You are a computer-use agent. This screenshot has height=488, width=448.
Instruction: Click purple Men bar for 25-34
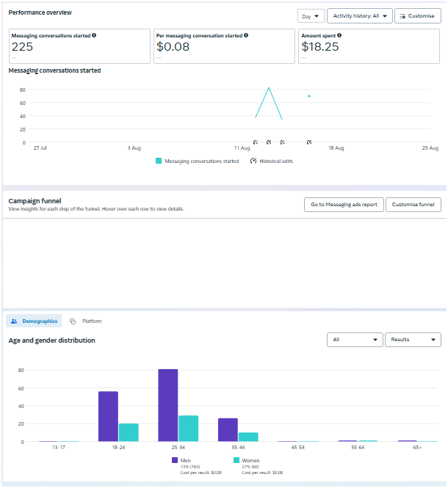point(168,405)
